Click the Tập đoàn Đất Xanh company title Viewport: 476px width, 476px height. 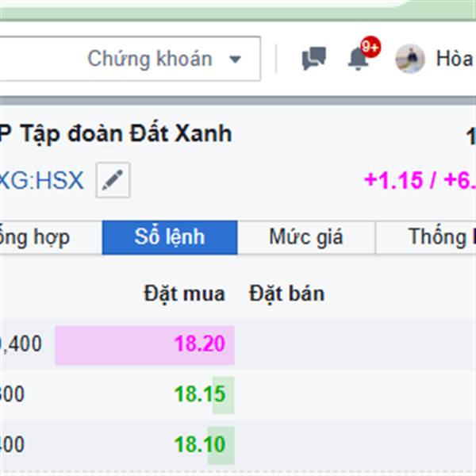point(126,134)
